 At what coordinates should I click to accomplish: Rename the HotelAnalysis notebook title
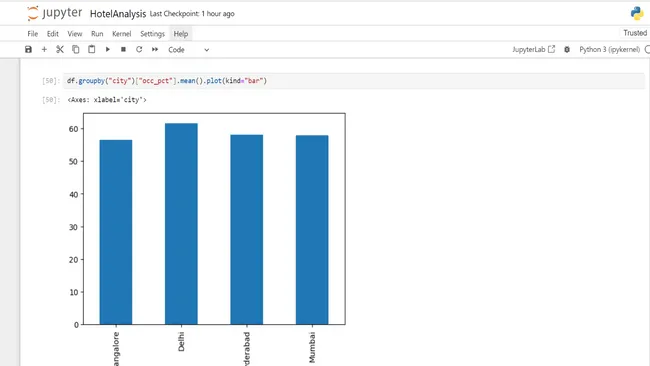point(118,14)
